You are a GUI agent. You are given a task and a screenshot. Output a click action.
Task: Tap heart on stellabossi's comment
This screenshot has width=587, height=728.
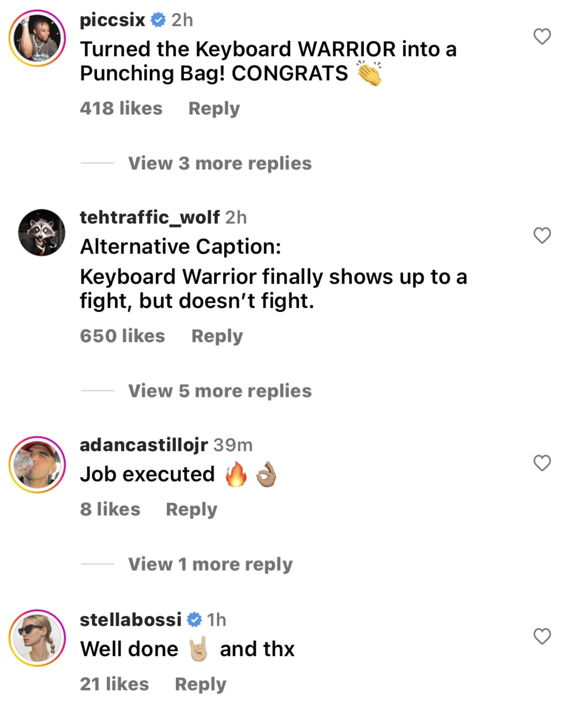point(542,637)
